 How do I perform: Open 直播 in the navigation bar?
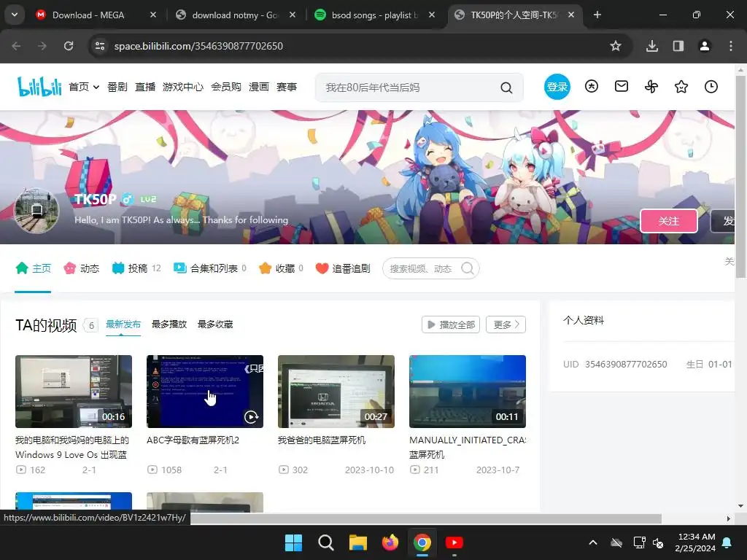point(145,87)
